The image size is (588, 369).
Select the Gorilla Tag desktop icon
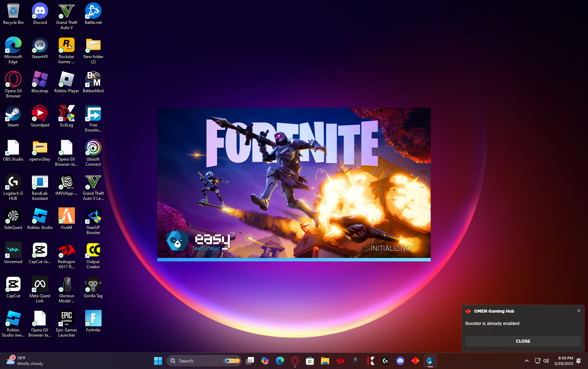click(x=93, y=287)
